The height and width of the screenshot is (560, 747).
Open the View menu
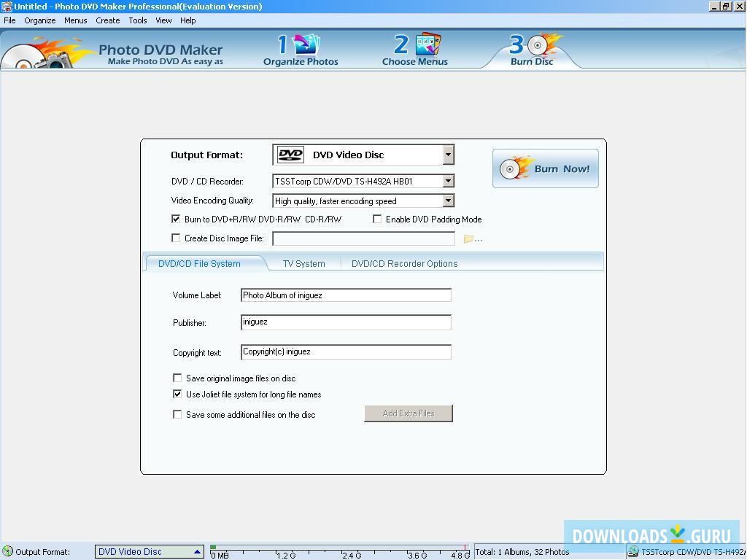point(163,20)
